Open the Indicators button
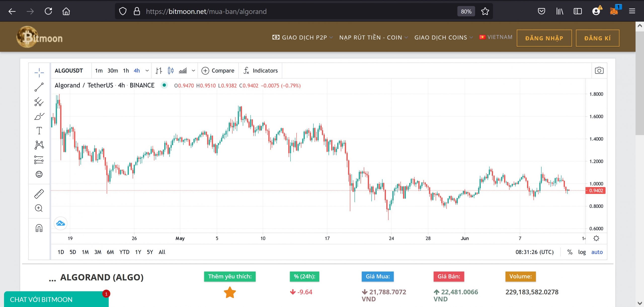 tap(261, 71)
